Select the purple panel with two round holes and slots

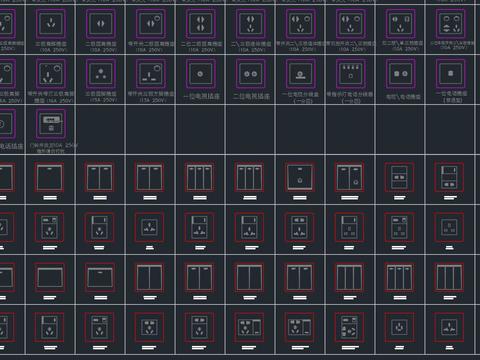tap(450, 24)
